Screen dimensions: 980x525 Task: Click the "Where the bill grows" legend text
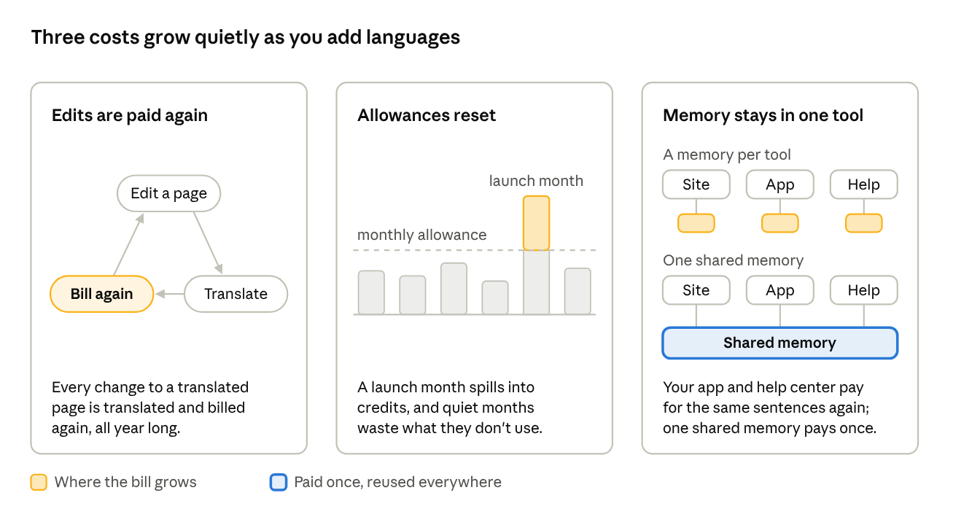click(x=125, y=482)
